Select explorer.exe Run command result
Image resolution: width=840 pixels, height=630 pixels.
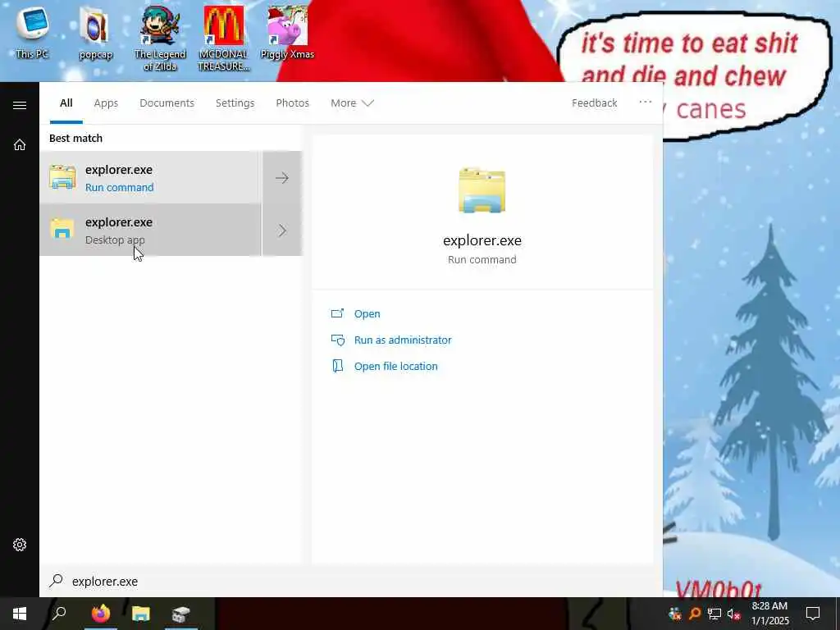(151, 178)
